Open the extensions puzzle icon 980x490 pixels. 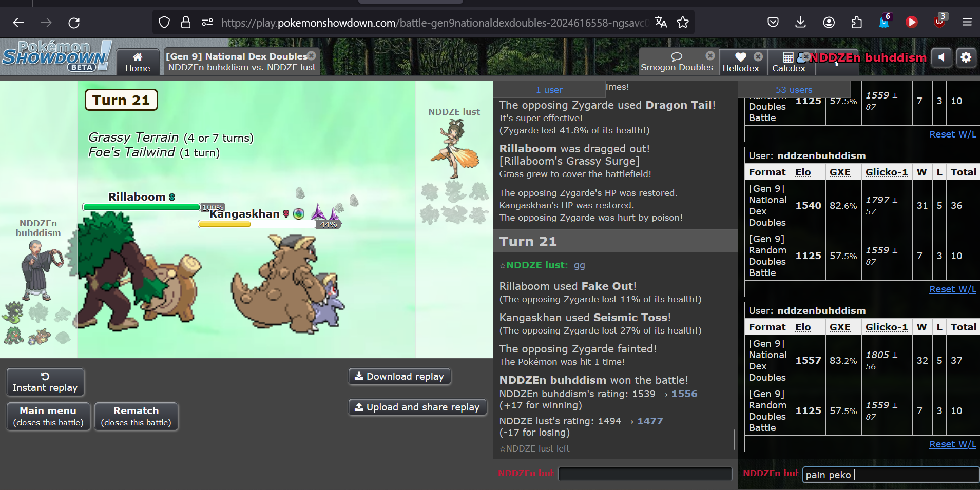[x=856, y=23]
